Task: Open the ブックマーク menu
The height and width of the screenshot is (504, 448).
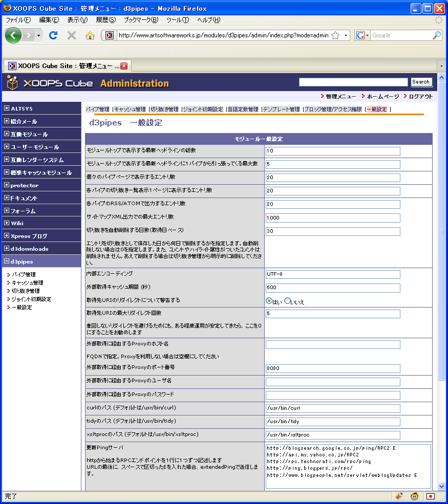Action: click(x=141, y=20)
